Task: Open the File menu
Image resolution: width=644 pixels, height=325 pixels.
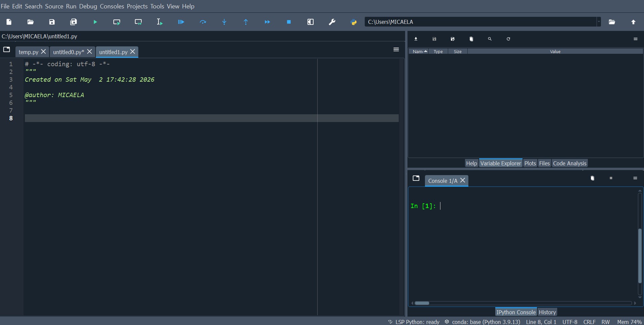Action: 5,6
